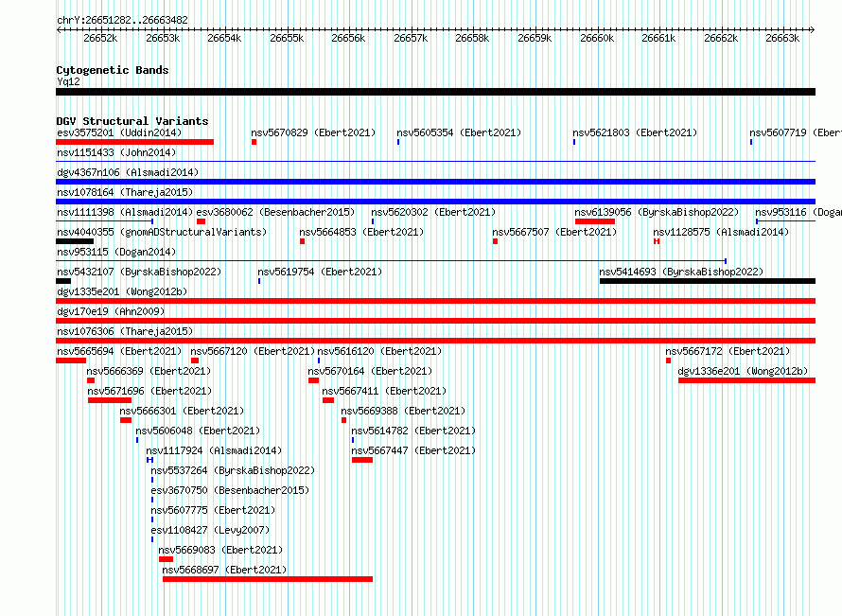The width and height of the screenshot is (842, 616).
Task: Click the thick blue bar under dgv4367n106
Action: tap(435, 182)
